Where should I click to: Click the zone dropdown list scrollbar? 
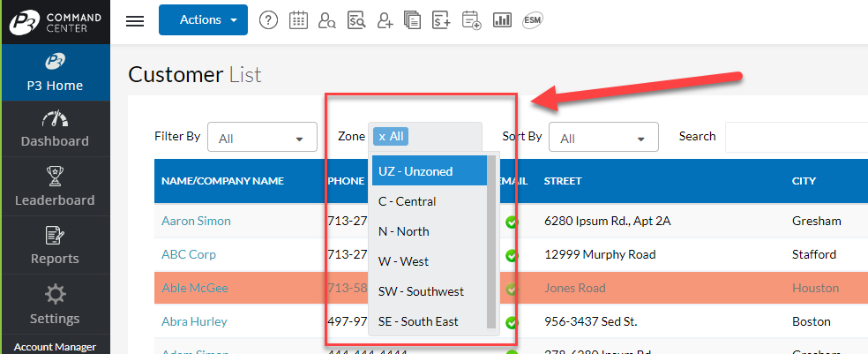click(x=491, y=238)
